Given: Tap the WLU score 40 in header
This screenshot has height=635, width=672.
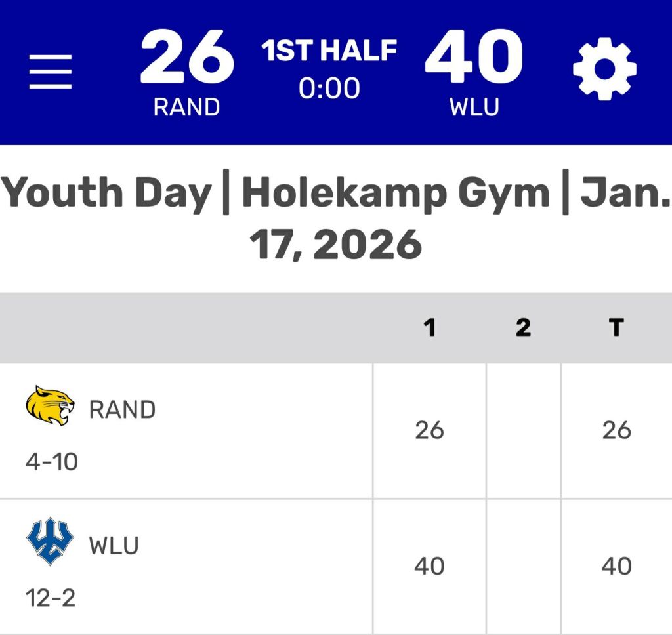Looking at the screenshot, I should pos(474,58).
